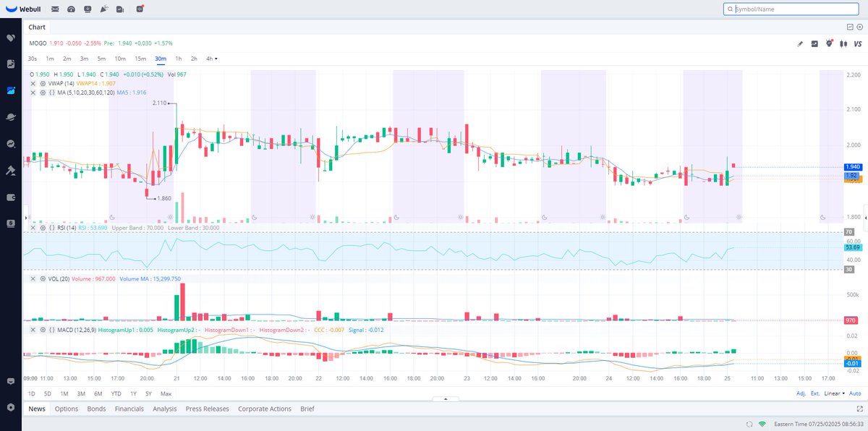868x431 pixels.
Task: Set chart range to 1Y
Action: coord(133,393)
